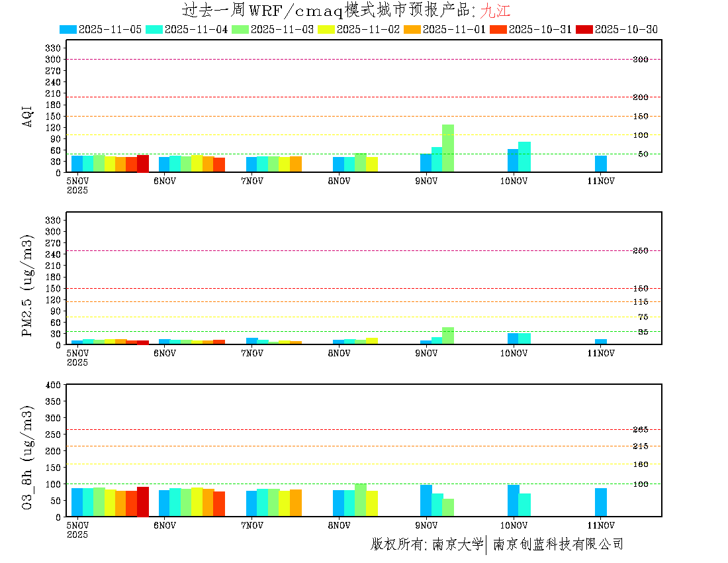Click the red city name 九江 in title
This screenshot has width=728, height=563.
[x=495, y=11]
